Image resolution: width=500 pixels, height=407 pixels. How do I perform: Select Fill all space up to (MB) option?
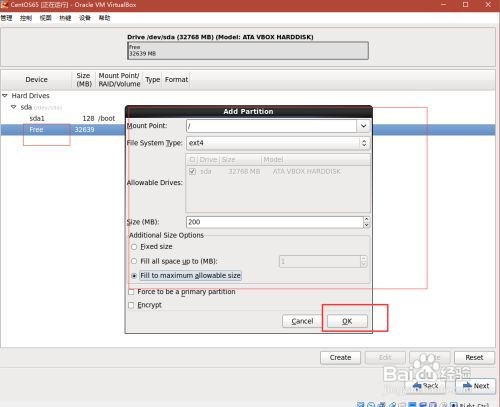pos(134,261)
